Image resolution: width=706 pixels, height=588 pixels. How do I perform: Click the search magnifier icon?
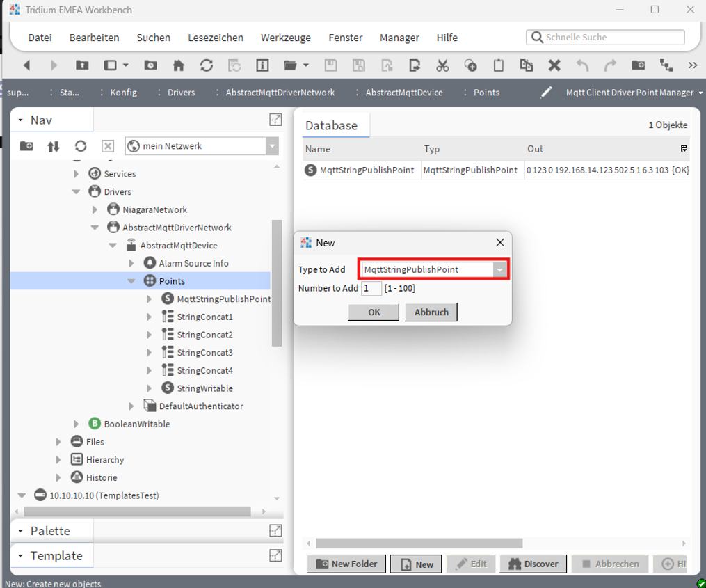537,38
